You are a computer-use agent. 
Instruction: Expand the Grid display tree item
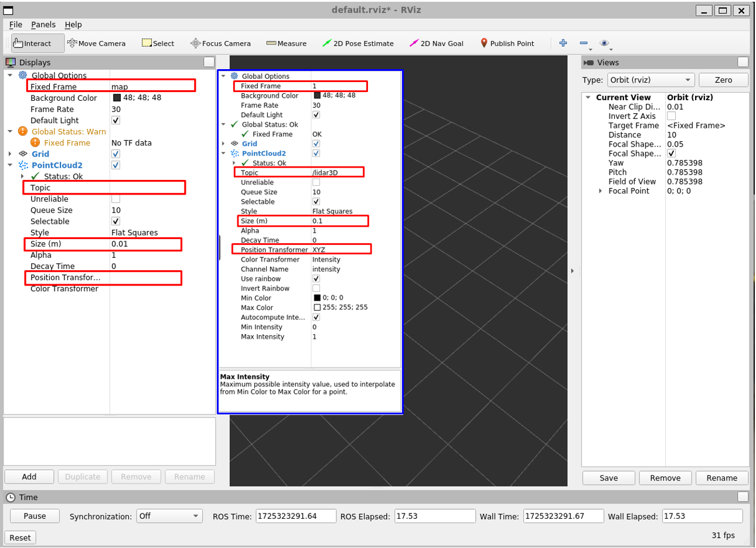(10, 154)
